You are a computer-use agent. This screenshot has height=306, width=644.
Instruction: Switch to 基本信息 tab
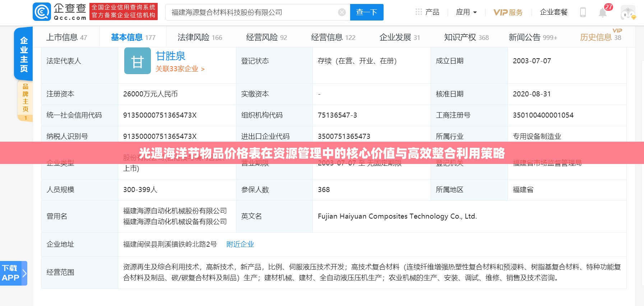point(133,37)
